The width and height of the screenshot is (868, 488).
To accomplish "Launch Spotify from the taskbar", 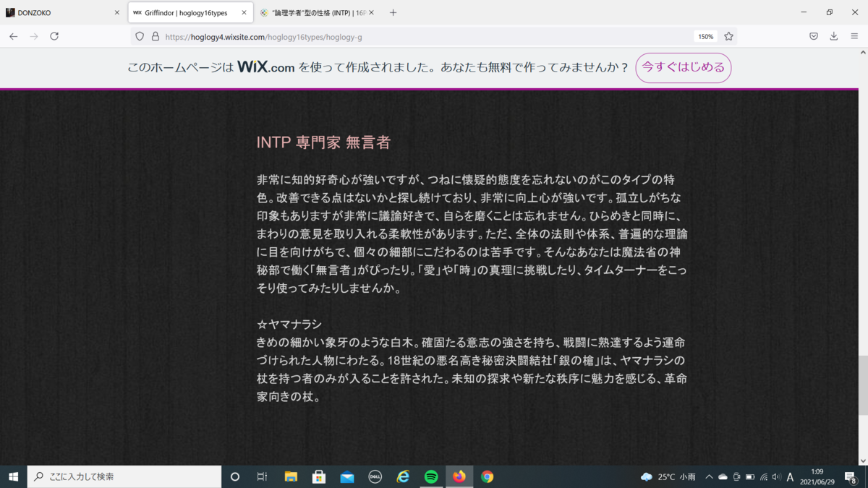I will point(431,476).
